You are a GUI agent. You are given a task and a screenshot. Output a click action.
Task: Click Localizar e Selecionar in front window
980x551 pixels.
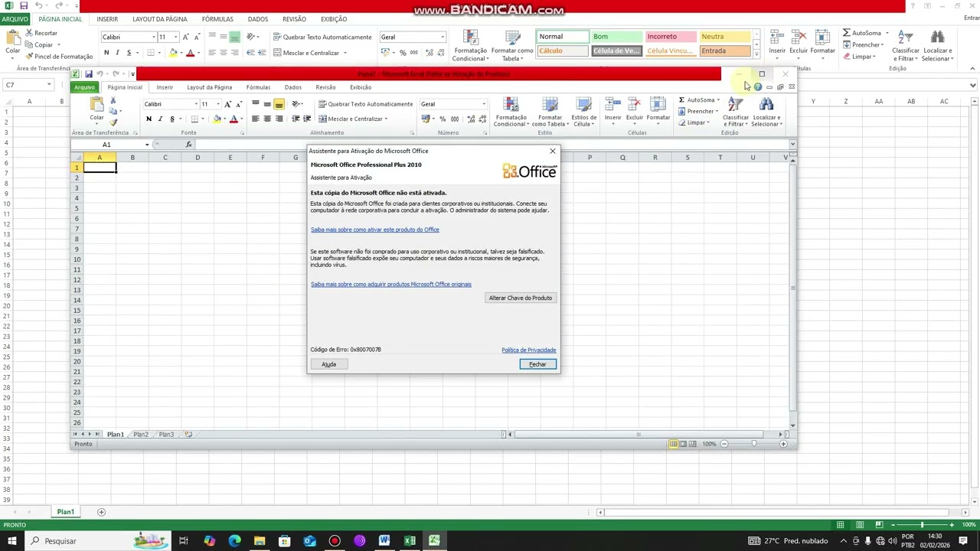[x=766, y=112]
